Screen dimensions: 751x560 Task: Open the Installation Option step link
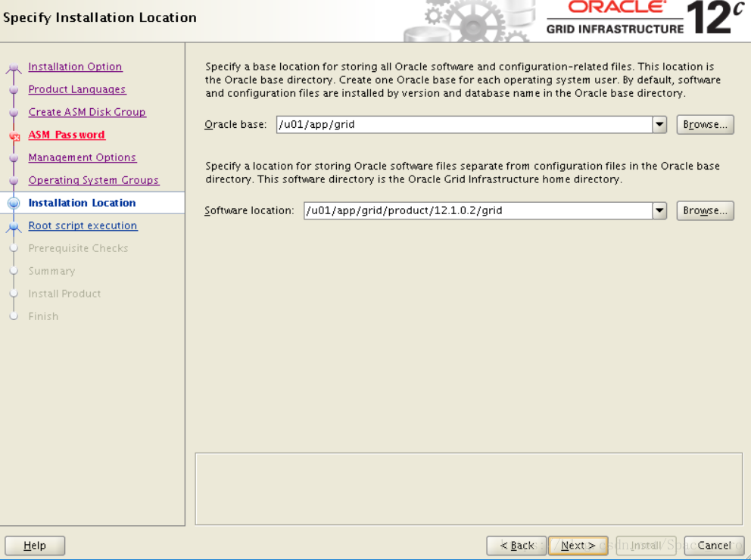point(75,67)
